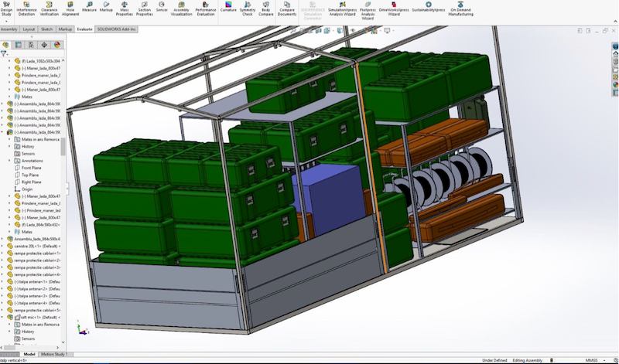
Task: Open Mass Properties
Action: 123,8
